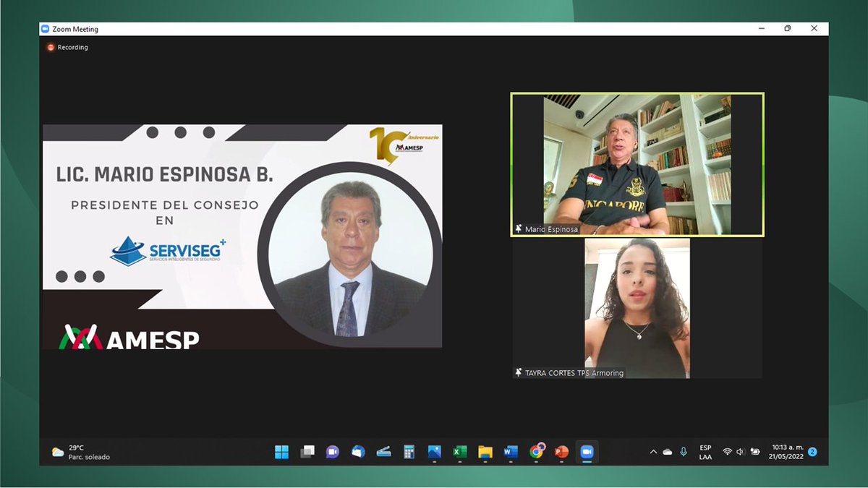Click the date 21/05/2022 in taskbar

point(787,456)
